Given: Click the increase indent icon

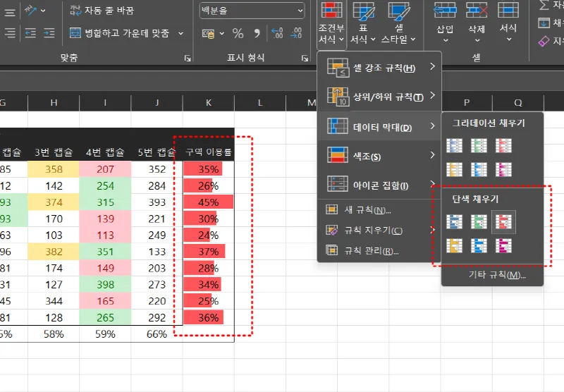Looking at the screenshot, I should point(49,33).
